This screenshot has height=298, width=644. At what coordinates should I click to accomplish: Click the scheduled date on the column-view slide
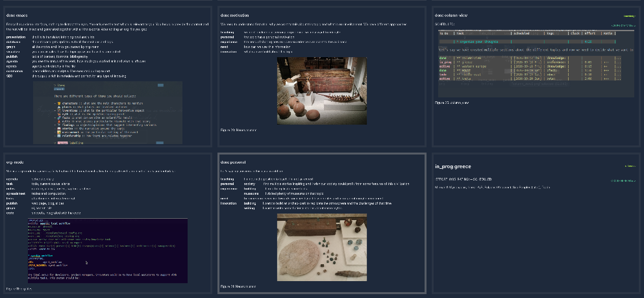623,25
